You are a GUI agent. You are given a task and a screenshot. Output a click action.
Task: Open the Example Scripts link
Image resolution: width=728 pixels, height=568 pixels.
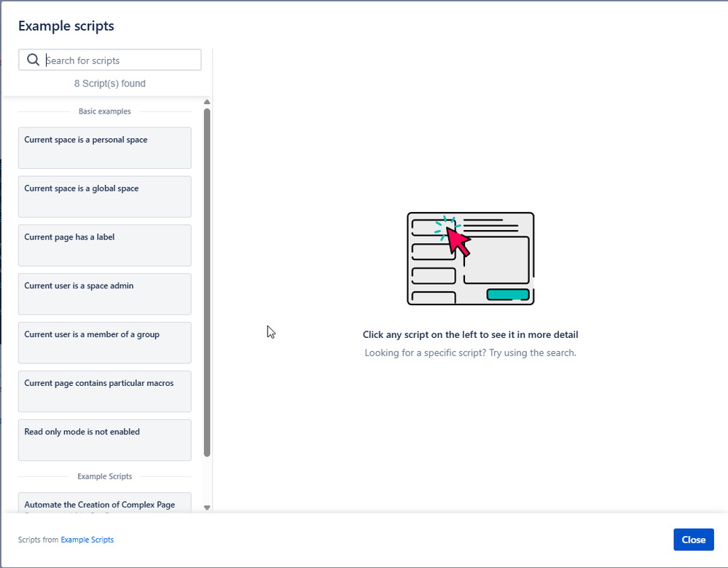[x=87, y=539]
